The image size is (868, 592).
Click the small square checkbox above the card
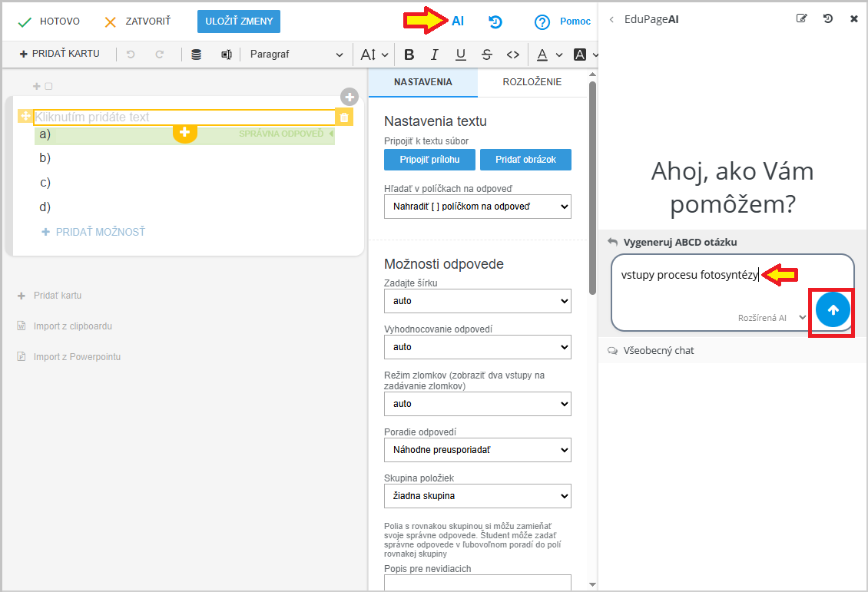(x=48, y=86)
